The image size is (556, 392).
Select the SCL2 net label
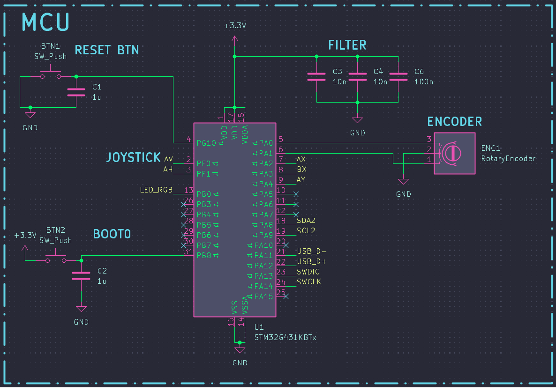pyautogui.click(x=306, y=231)
